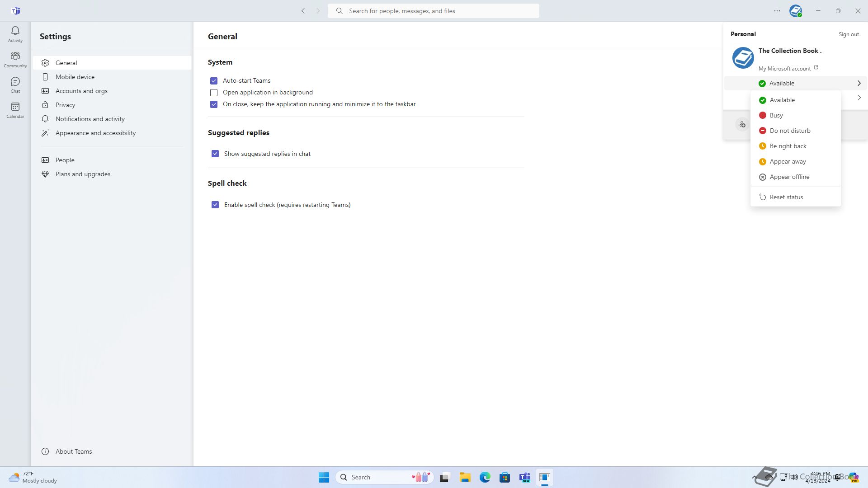868x488 pixels.
Task: Disable the Enable spell check checkbox
Action: pyautogui.click(x=215, y=205)
